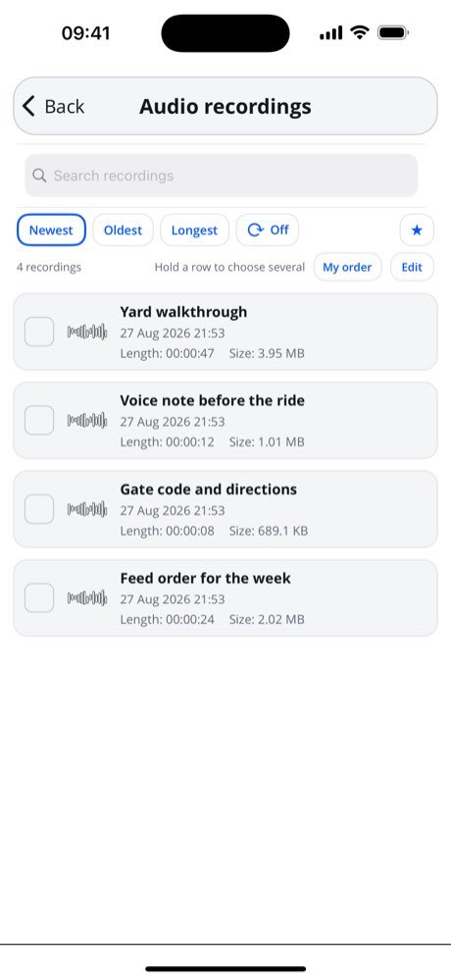451x980 pixels.
Task: Select the Newest sort option
Action: tap(51, 230)
